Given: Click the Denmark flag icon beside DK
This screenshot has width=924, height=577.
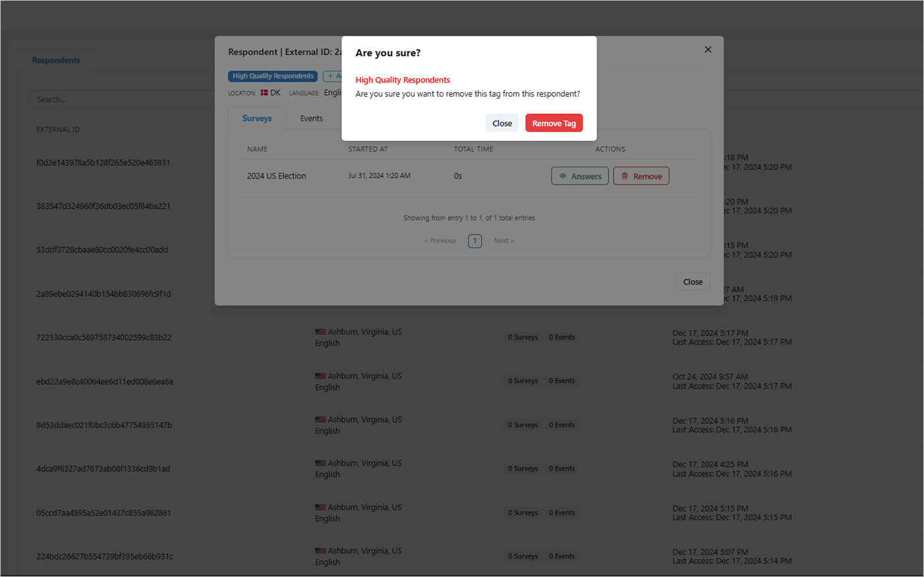Looking at the screenshot, I should point(264,93).
